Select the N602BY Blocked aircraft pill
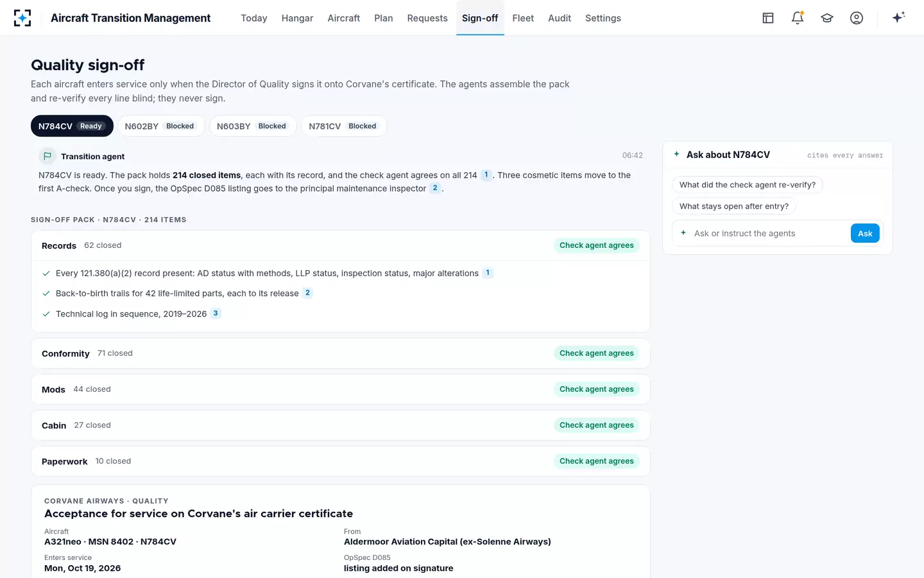924x578 pixels. [160, 126]
